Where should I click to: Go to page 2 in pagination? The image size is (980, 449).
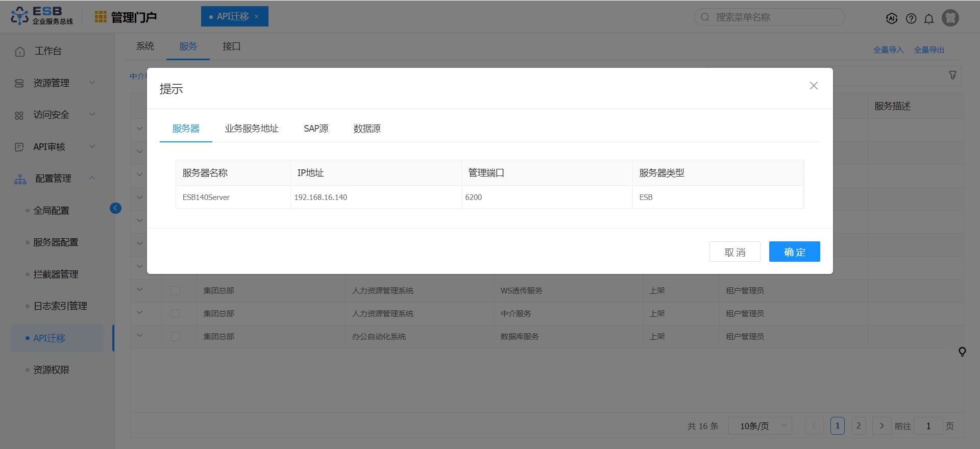coord(859,426)
